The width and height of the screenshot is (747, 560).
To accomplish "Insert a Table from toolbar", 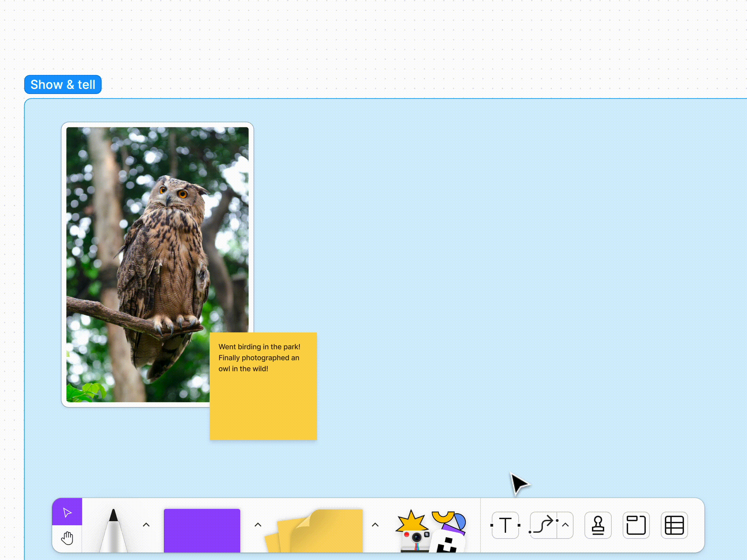I will coord(674,525).
